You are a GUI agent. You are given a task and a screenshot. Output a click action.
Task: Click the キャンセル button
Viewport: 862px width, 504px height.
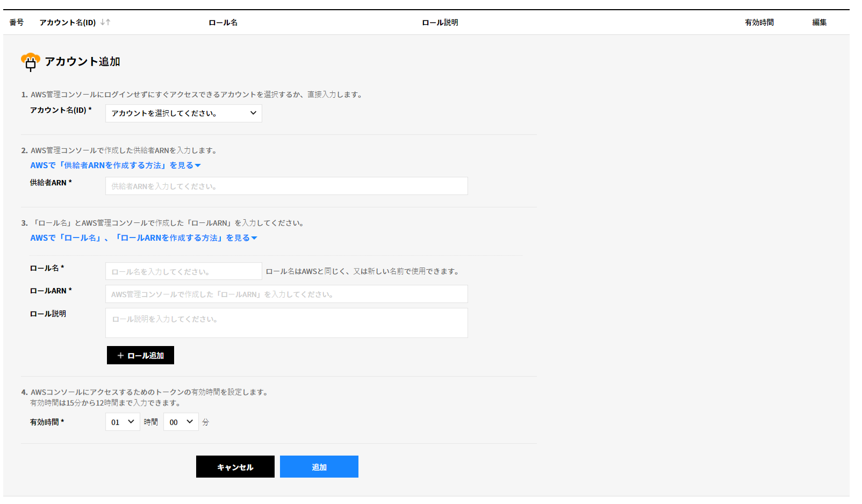[x=235, y=467]
